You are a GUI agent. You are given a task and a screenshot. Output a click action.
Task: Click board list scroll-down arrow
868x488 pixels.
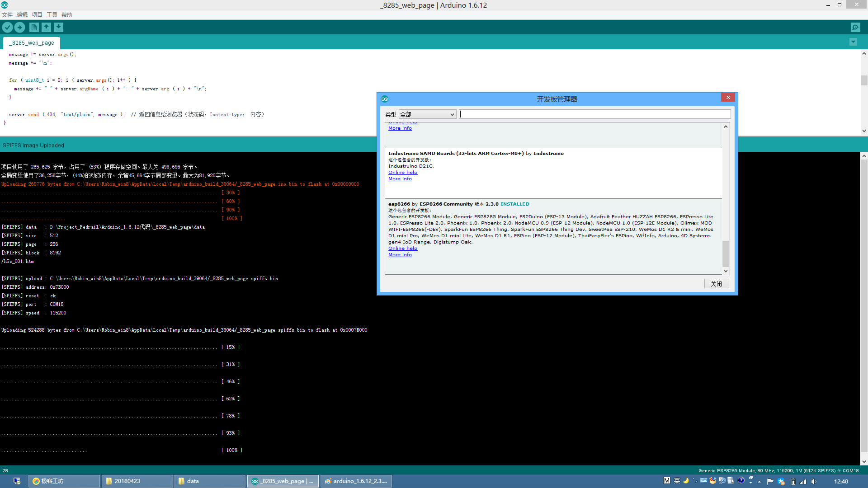click(x=726, y=271)
